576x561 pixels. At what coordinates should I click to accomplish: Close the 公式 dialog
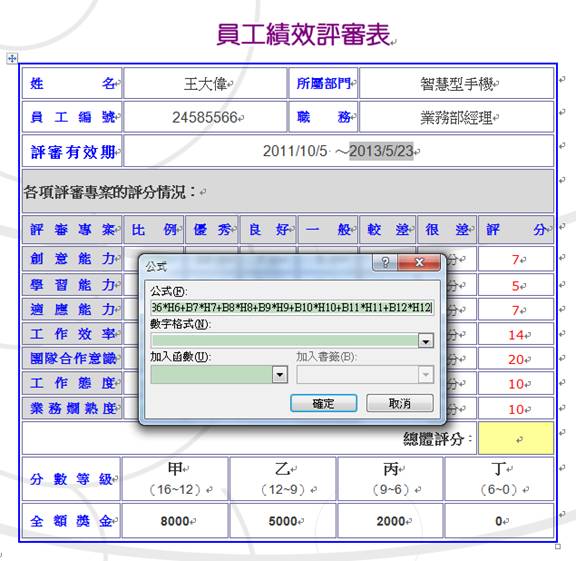pos(419,262)
